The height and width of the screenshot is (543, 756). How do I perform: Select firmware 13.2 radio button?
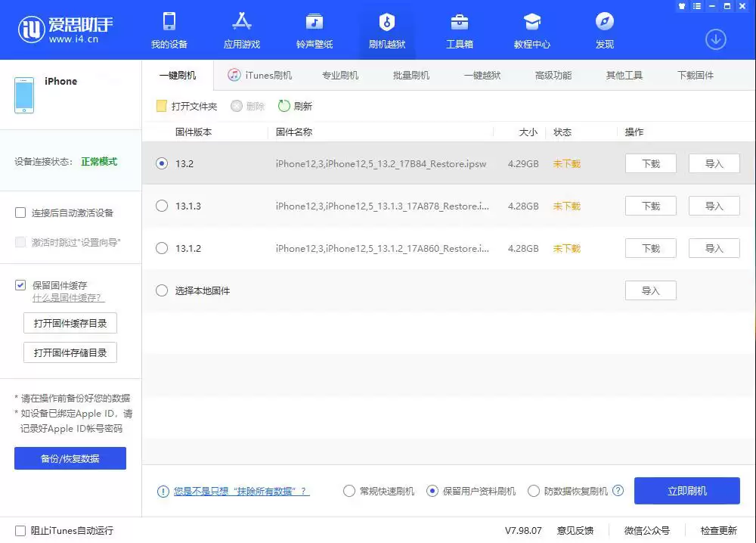tap(162, 163)
